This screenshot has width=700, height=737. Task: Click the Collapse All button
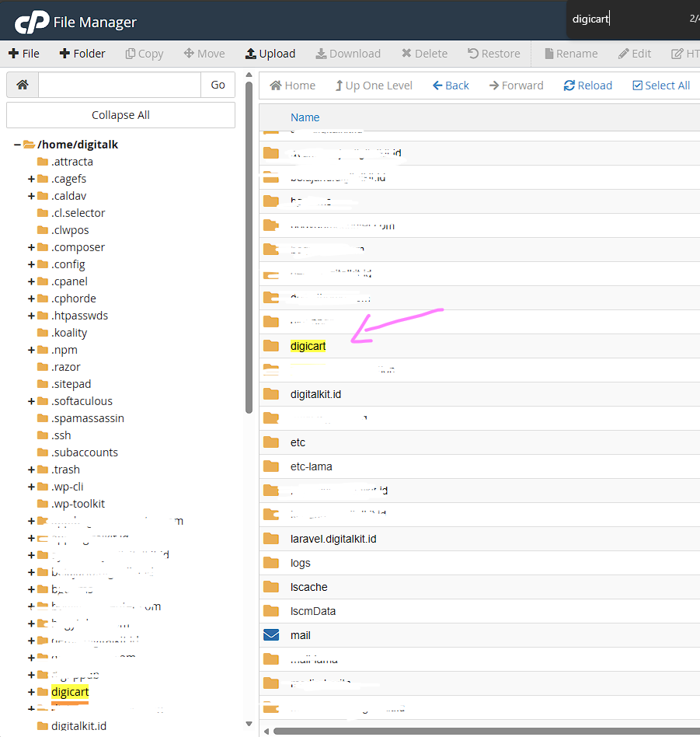120,115
